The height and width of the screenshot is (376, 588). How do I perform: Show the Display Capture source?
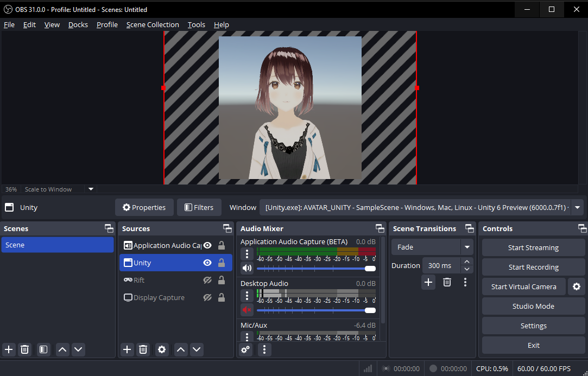(x=207, y=298)
